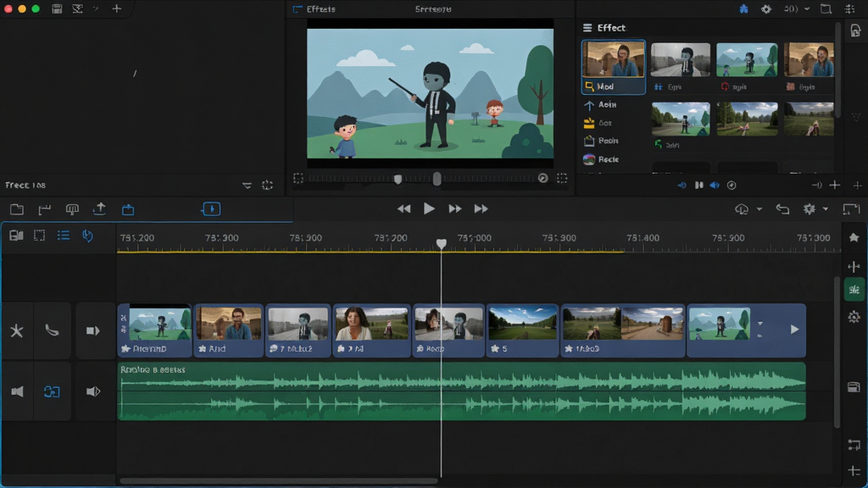
Task: Pick the cartoon mountain effect thumbnail in the top row
Action: point(747,60)
